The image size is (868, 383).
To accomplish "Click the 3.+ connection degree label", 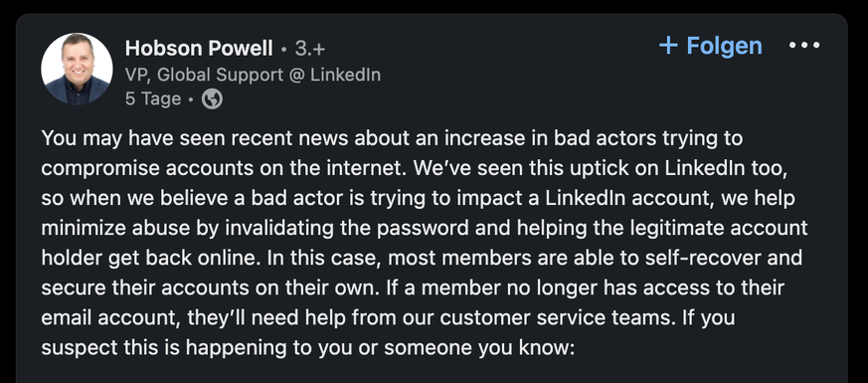I will tap(310, 49).
